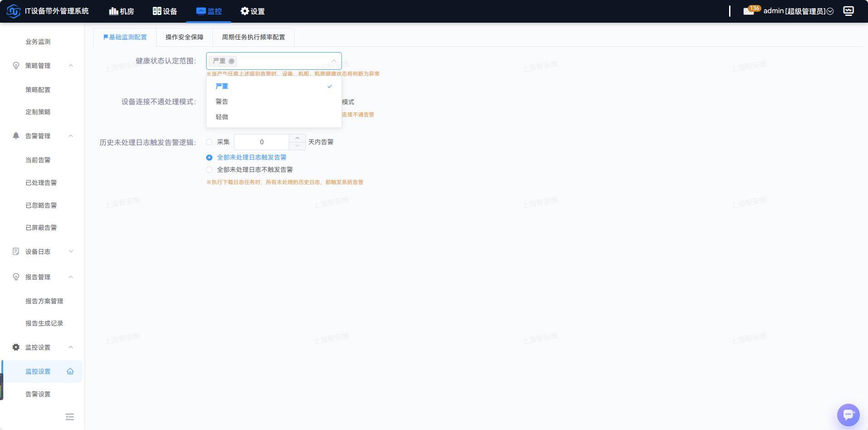Click the bulb icon next to 策略管理
Screen dimensions: 868x430
coord(16,65)
